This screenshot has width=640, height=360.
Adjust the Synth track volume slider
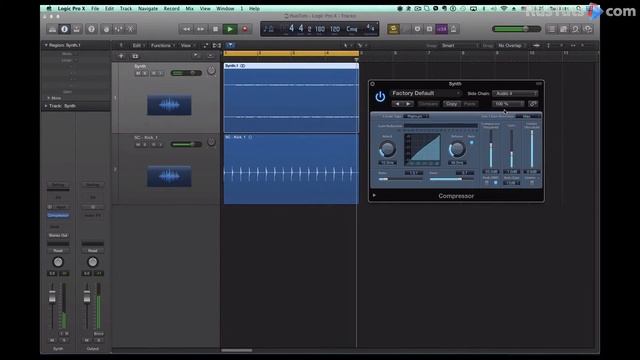[186, 73]
